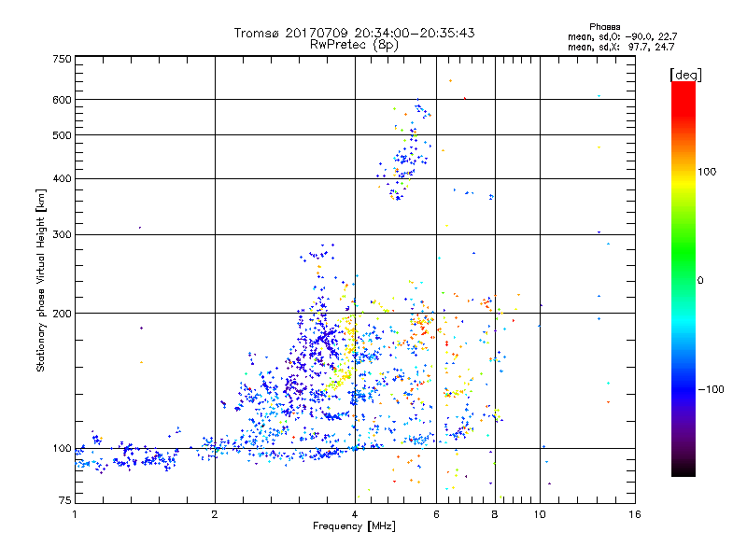Click the y-axis '75' tick label
This screenshot has width=747, height=560.
coord(65,500)
